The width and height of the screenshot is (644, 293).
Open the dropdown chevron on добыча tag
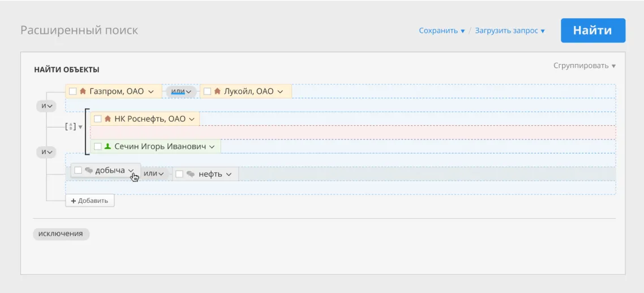click(131, 171)
